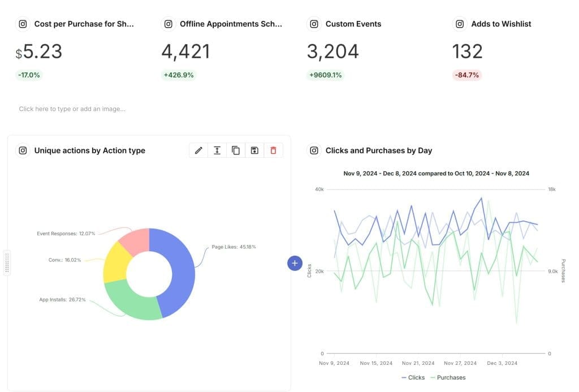Toggle the Purchases series in chart legend
This screenshot has width=579, height=392.
click(x=448, y=377)
